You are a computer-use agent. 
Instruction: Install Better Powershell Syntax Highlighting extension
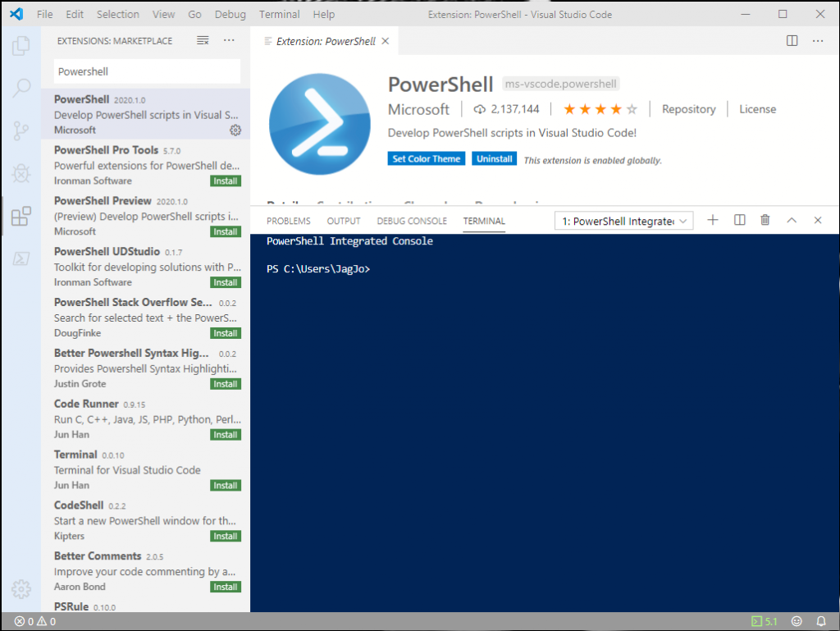tap(226, 384)
